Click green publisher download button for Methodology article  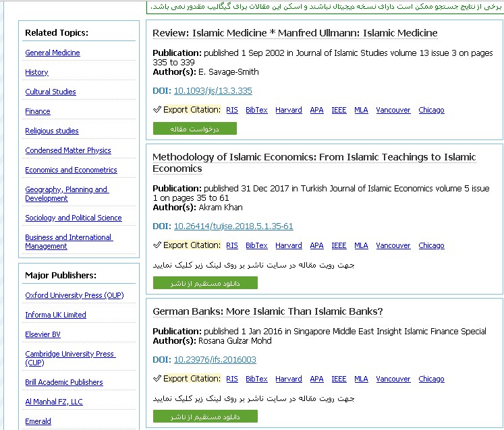coord(205,283)
